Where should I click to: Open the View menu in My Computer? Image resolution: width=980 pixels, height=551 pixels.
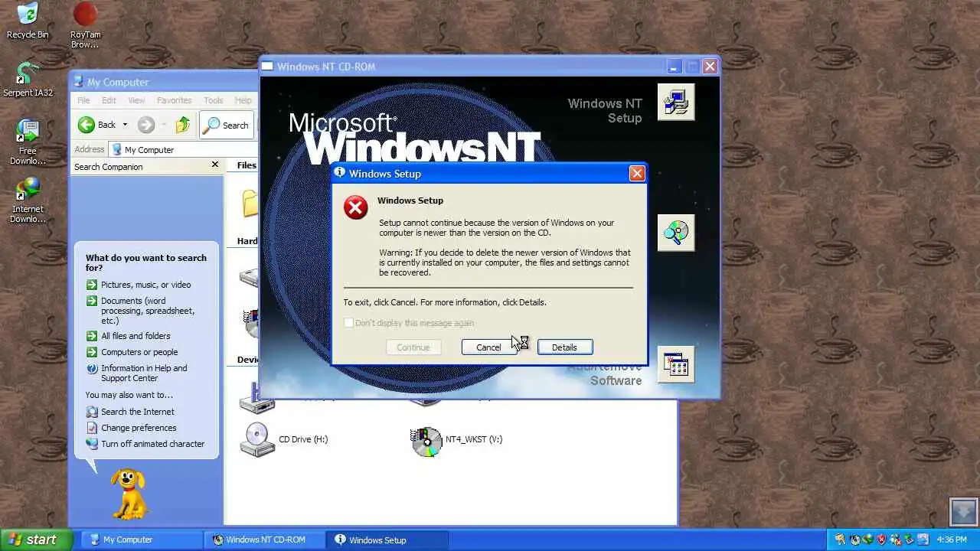click(136, 100)
